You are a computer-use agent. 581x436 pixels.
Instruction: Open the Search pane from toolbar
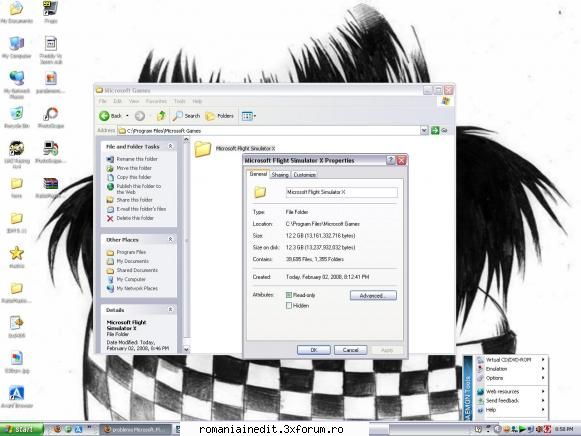tap(186, 116)
